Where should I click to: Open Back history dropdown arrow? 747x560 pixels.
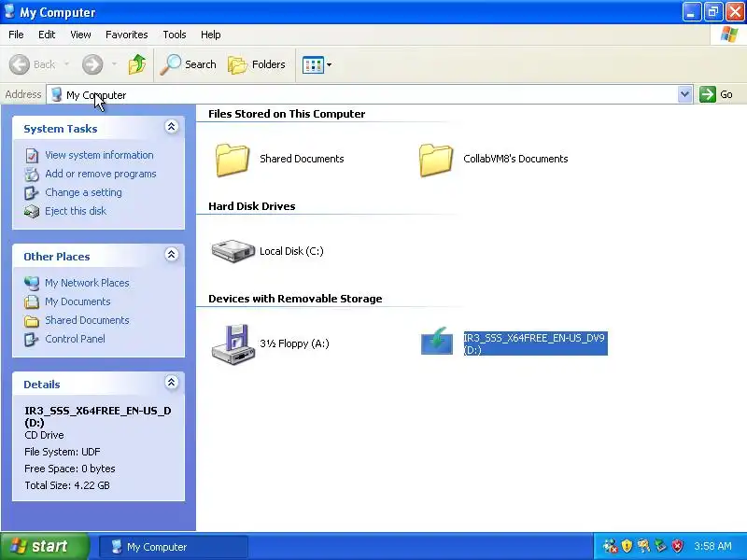pos(66,64)
